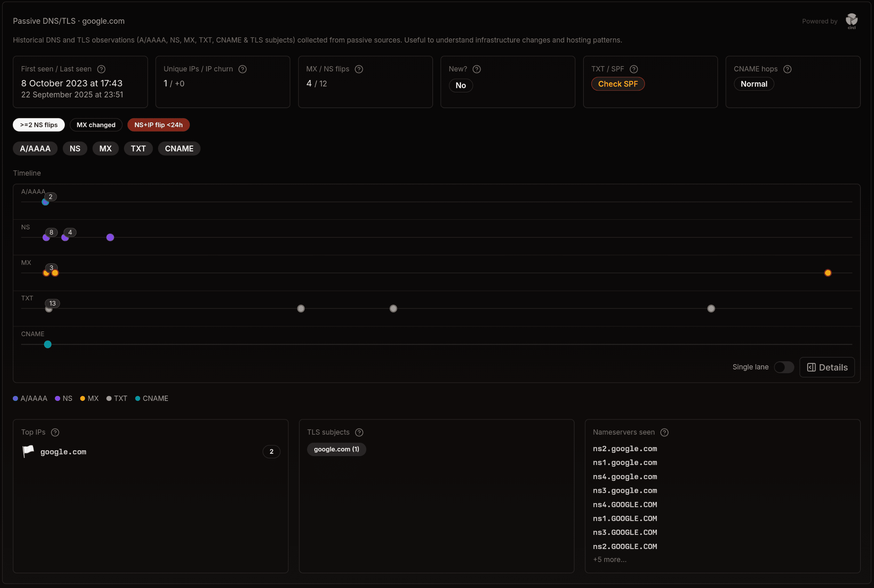Select the MX record type chip
Image resolution: width=874 pixels, height=588 pixels.
[x=105, y=148]
